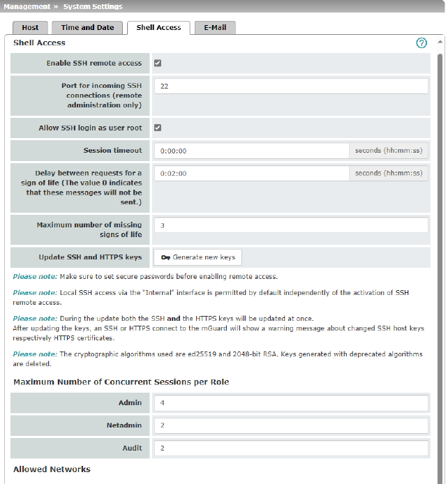Click the Update SSH and HTTPS keys label
Viewport: 448px width, 484px height.
[90, 257]
